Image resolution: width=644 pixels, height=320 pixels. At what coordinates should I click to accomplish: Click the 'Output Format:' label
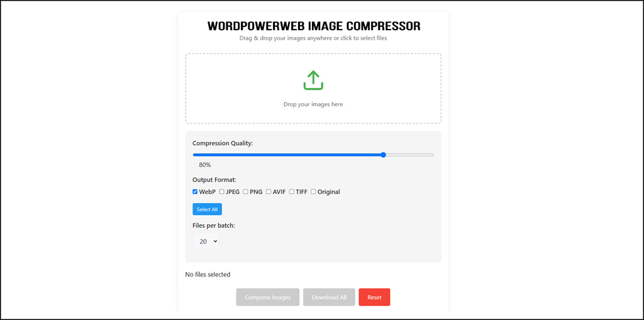[x=214, y=180]
